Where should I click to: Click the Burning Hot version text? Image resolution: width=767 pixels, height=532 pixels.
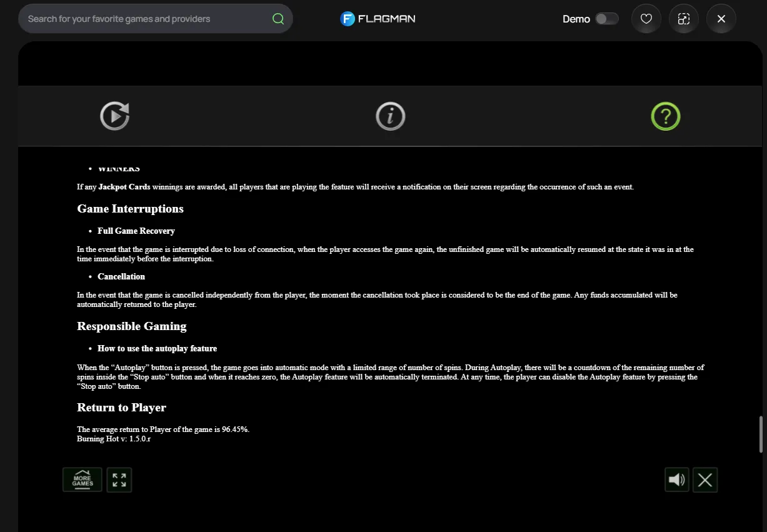click(114, 439)
